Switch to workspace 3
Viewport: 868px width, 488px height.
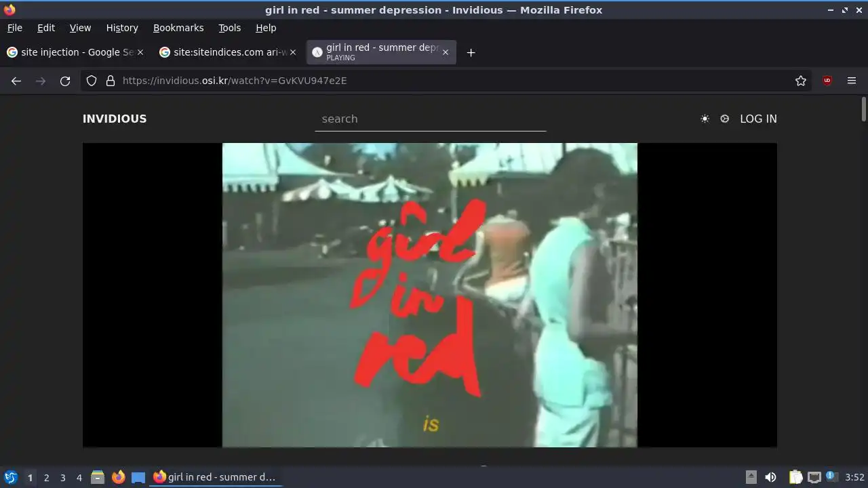pyautogui.click(x=62, y=477)
